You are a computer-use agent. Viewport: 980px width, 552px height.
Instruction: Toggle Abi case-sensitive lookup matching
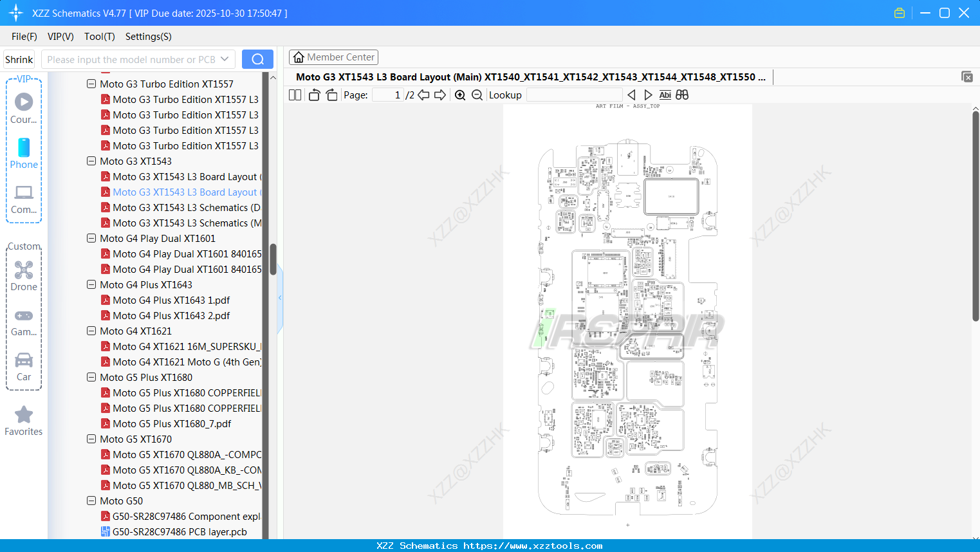[x=665, y=95]
